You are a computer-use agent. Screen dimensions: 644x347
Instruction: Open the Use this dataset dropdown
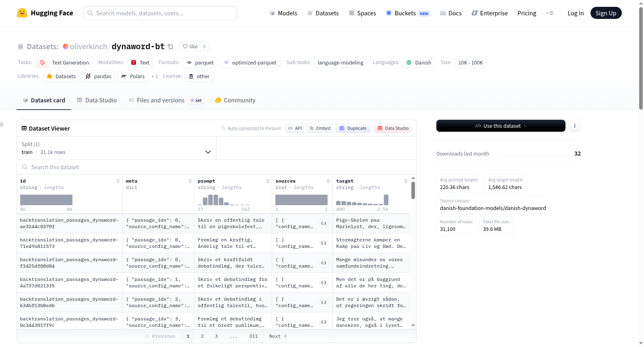pos(501,126)
